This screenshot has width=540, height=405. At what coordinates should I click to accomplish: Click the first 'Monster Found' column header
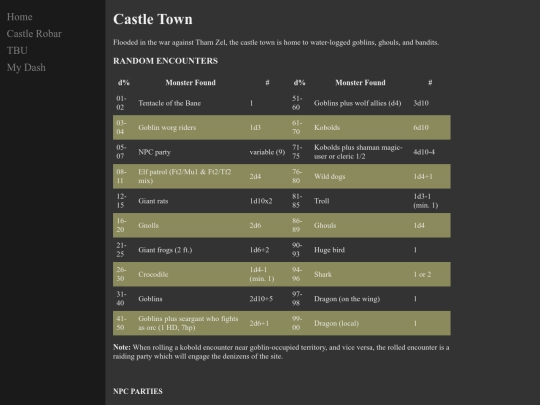click(190, 83)
